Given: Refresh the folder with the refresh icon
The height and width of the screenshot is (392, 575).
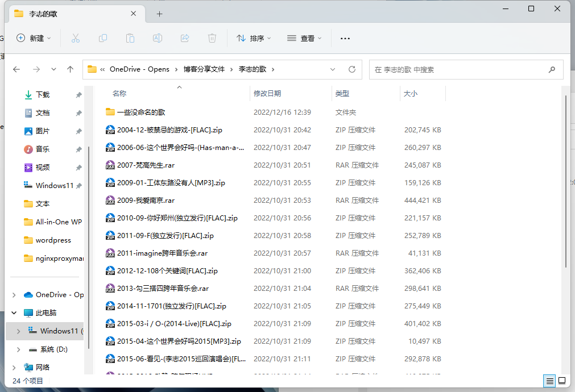Looking at the screenshot, I should pyautogui.click(x=351, y=69).
